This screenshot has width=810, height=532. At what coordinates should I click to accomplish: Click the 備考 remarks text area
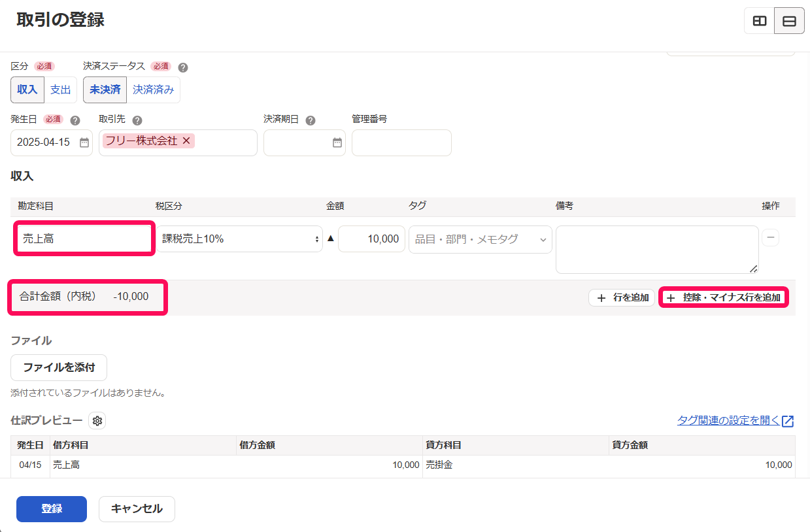click(657, 250)
